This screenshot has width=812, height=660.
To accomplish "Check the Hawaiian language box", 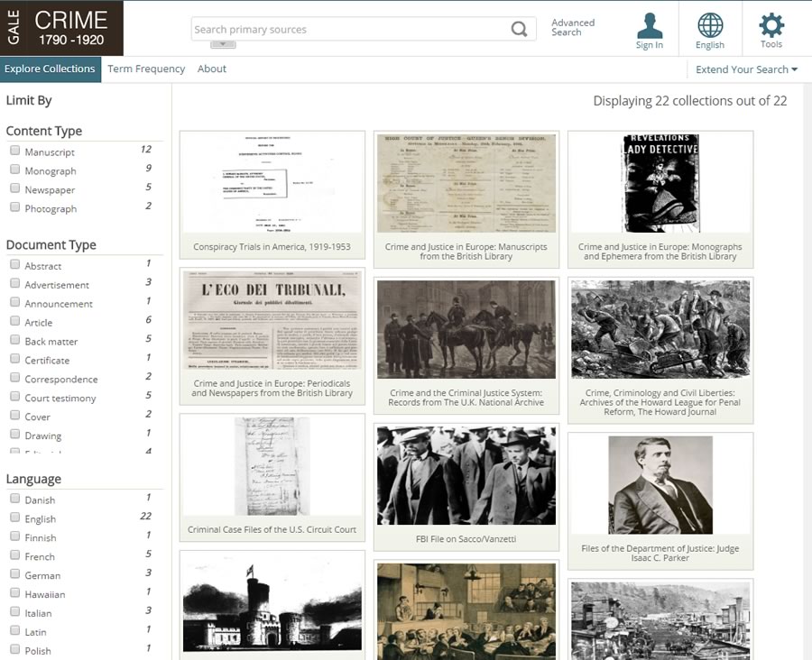I will point(15,592).
